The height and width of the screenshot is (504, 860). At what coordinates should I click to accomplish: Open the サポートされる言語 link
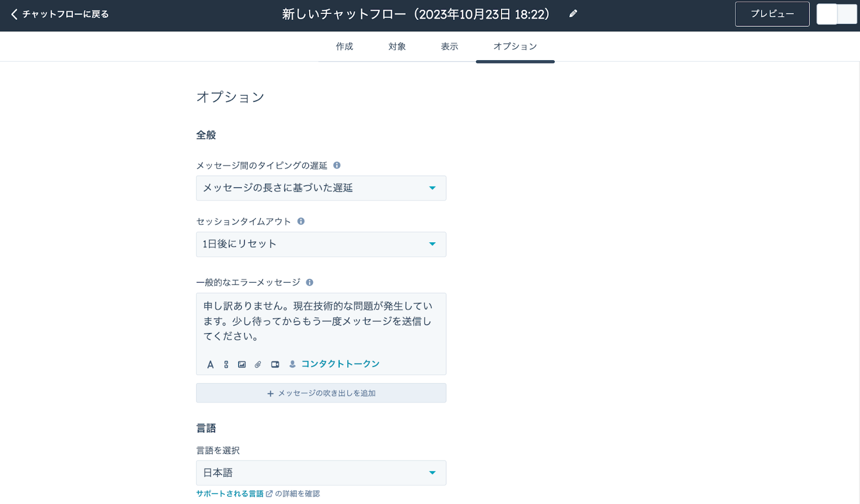[x=230, y=494]
